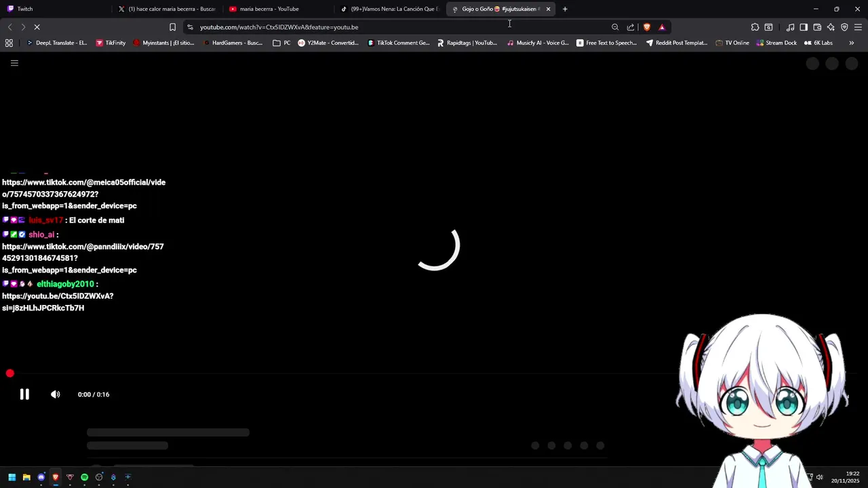Bookmark this page using bookmark icon
The height and width of the screenshot is (488, 868).
click(172, 27)
